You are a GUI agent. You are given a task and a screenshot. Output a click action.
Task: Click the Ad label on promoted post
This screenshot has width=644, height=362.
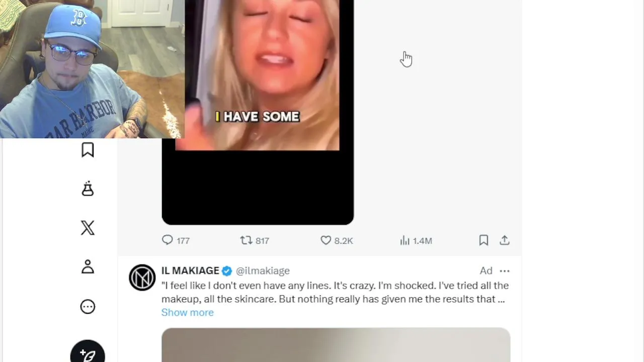(x=486, y=270)
